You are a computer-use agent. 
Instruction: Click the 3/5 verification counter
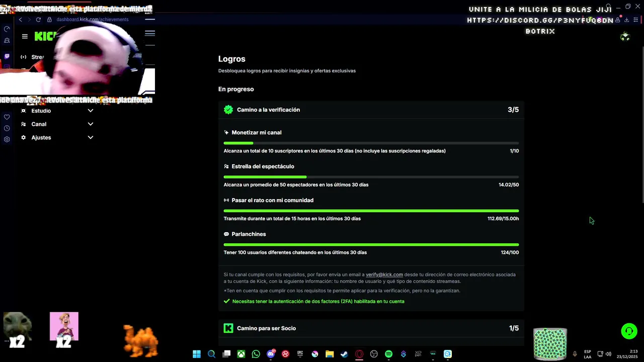tap(513, 110)
